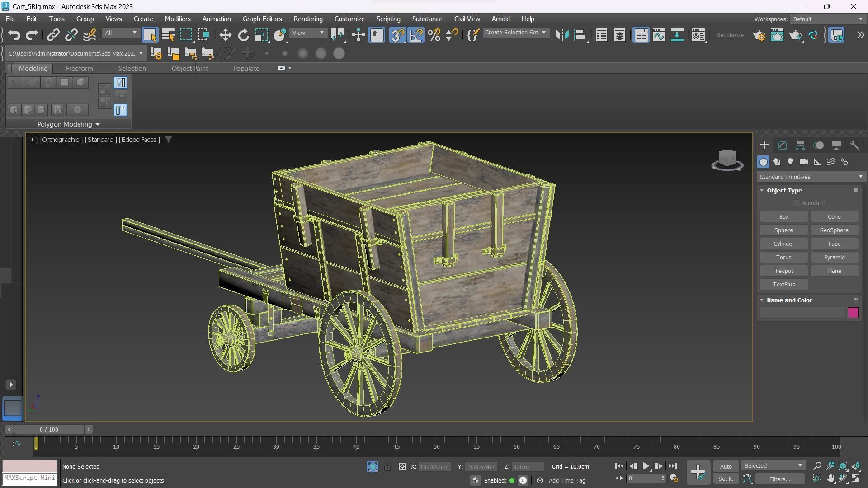The height and width of the screenshot is (488, 868).
Task: Open the Create Selection Set dropdown
Action: 515,33
